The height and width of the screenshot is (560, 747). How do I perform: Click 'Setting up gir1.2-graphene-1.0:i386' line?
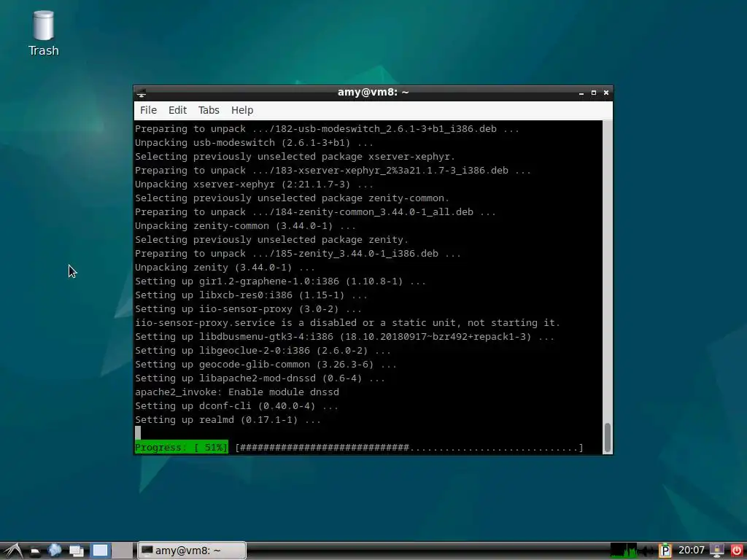click(280, 281)
